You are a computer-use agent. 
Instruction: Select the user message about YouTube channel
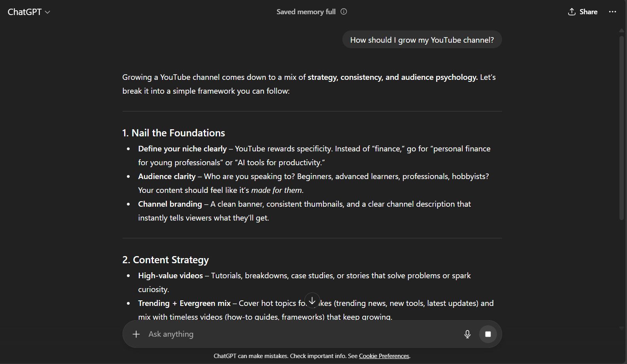[422, 40]
